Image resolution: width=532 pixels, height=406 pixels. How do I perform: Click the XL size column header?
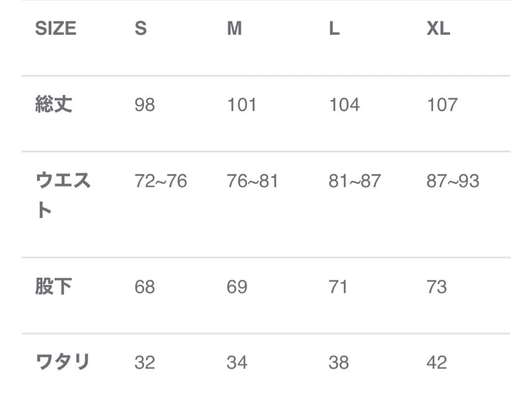[x=438, y=29]
